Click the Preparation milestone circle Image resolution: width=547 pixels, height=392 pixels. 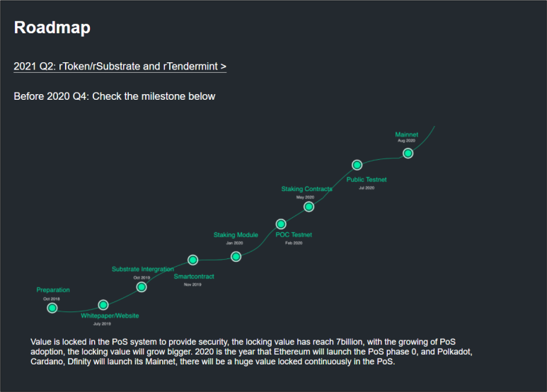pyautogui.click(x=52, y=308)
